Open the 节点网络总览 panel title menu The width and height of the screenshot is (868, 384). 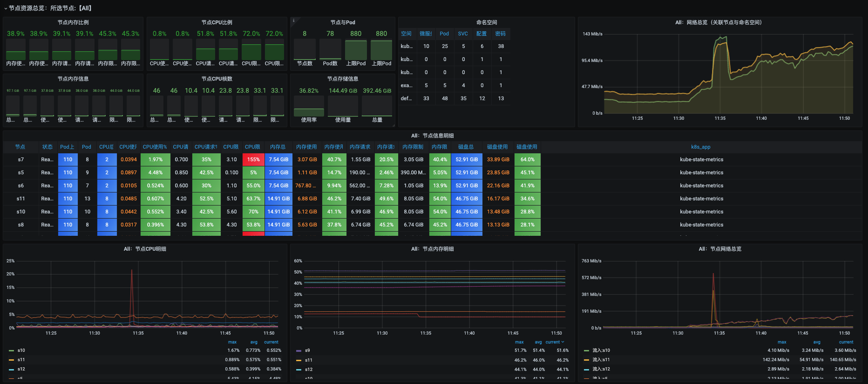coord(720,249)
